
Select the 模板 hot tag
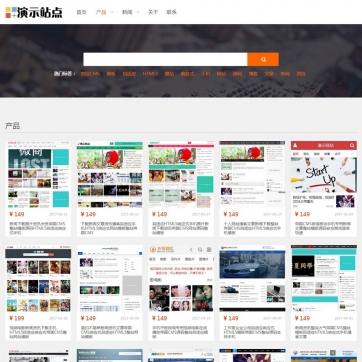(111, 74)
